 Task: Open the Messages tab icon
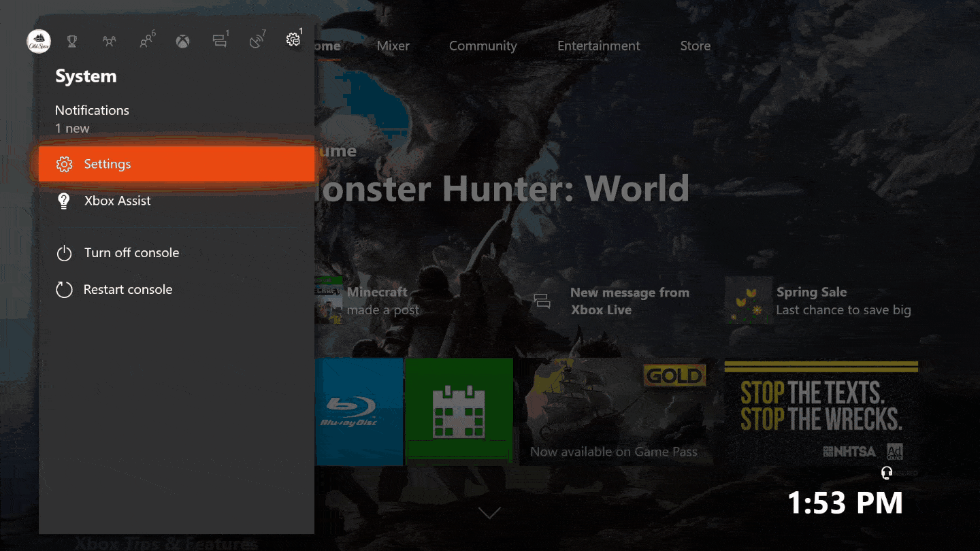pyautogui.click(x=220, y=41)
